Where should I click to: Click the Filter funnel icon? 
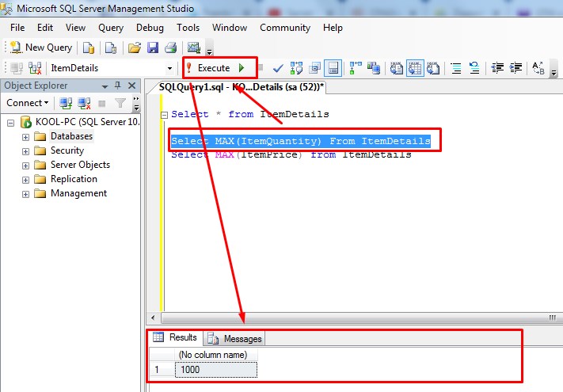point(120,104)
